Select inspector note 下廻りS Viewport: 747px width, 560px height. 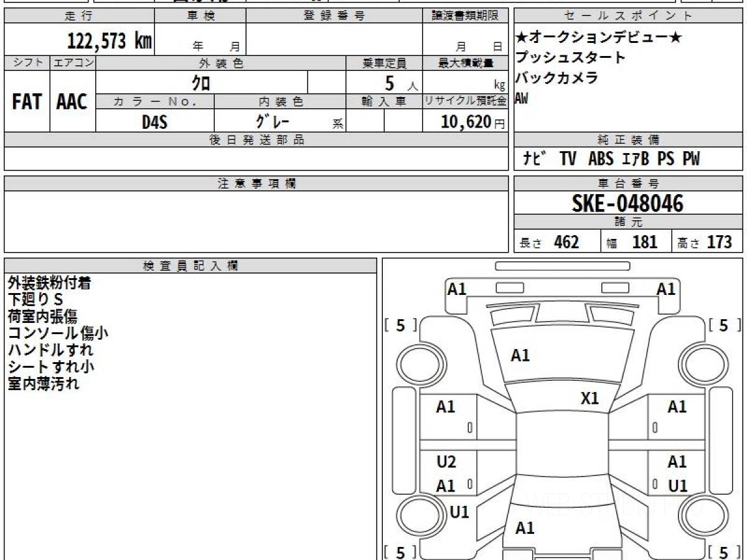click(x=37, y=299)
